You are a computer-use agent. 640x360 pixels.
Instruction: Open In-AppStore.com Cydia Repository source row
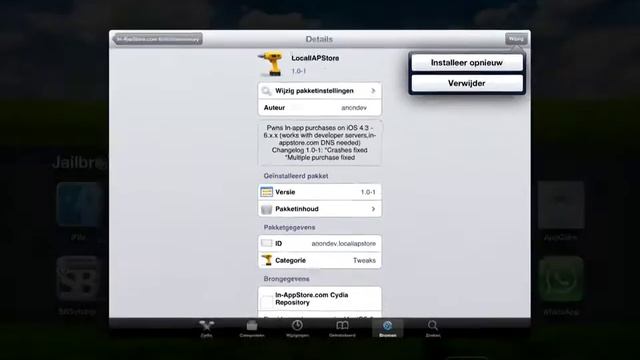pyautogui.click(x=320, y=299)
